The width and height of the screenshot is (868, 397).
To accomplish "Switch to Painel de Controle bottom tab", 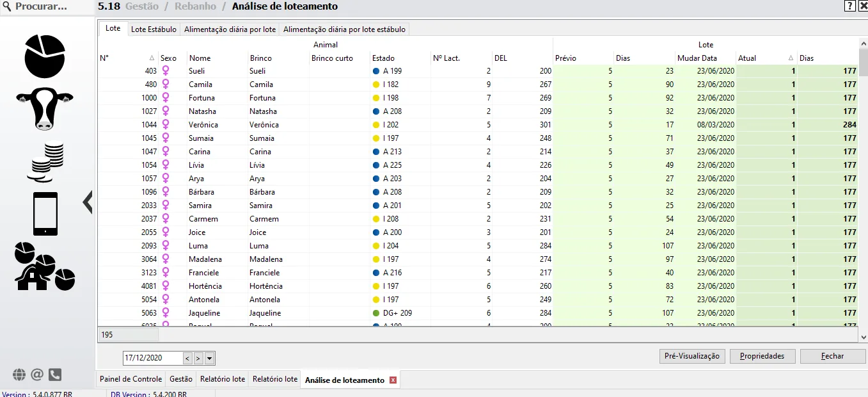I will click(131, 379).
